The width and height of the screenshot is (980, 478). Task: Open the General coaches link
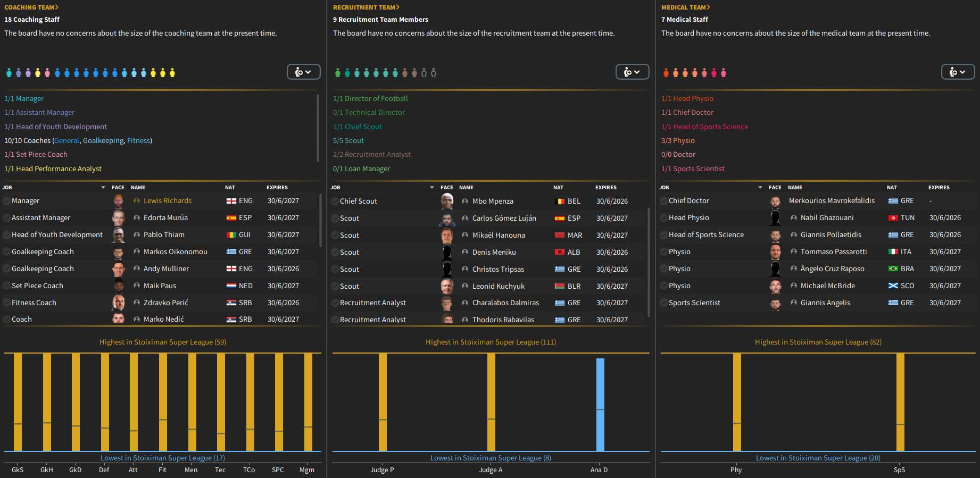tap(67, 141)
